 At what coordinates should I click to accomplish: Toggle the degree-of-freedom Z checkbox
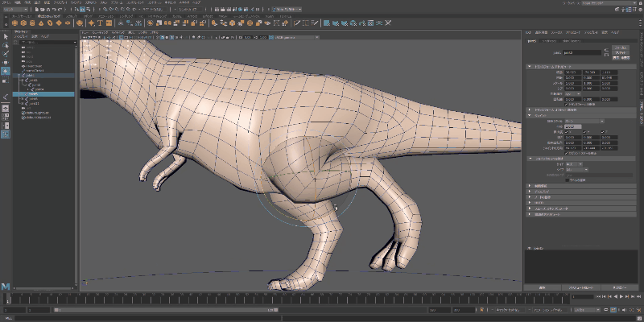[x=604, y=132]
